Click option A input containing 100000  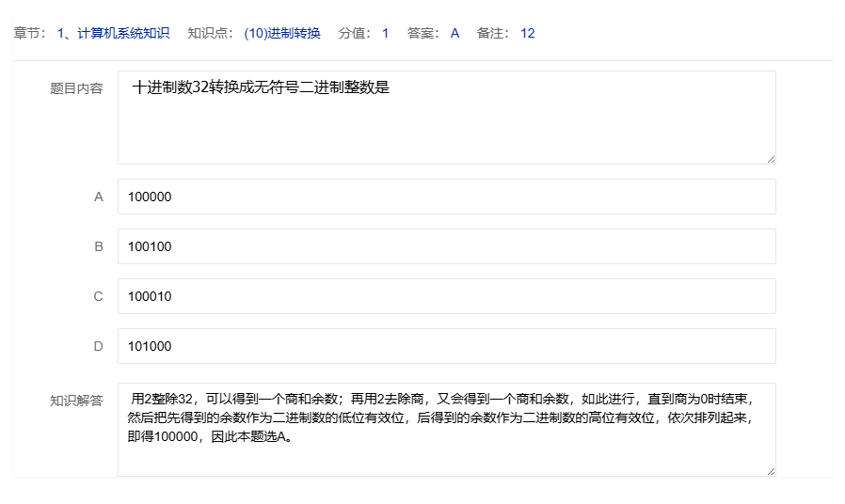click(x=446, y=197)
